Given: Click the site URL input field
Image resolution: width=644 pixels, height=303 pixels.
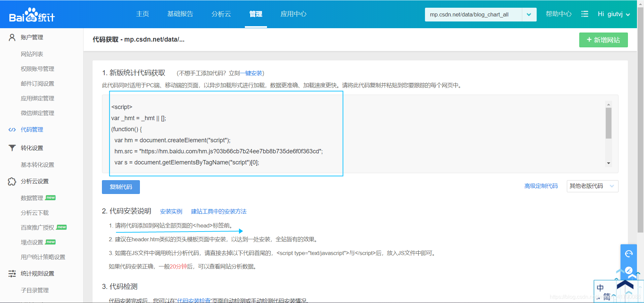Looking at the screenshot, I should pos(473,14).
